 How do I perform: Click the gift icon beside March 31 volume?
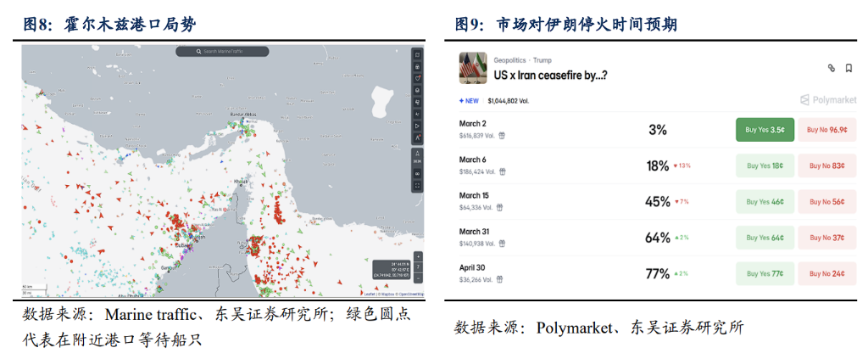point(502,243)
